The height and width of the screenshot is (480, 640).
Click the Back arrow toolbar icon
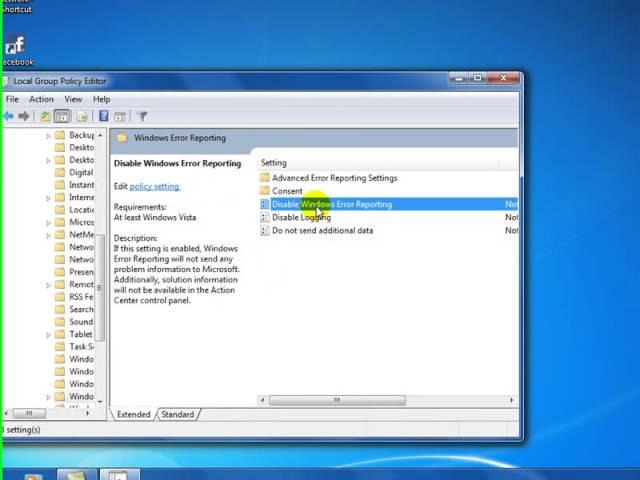tap(9, 117)
